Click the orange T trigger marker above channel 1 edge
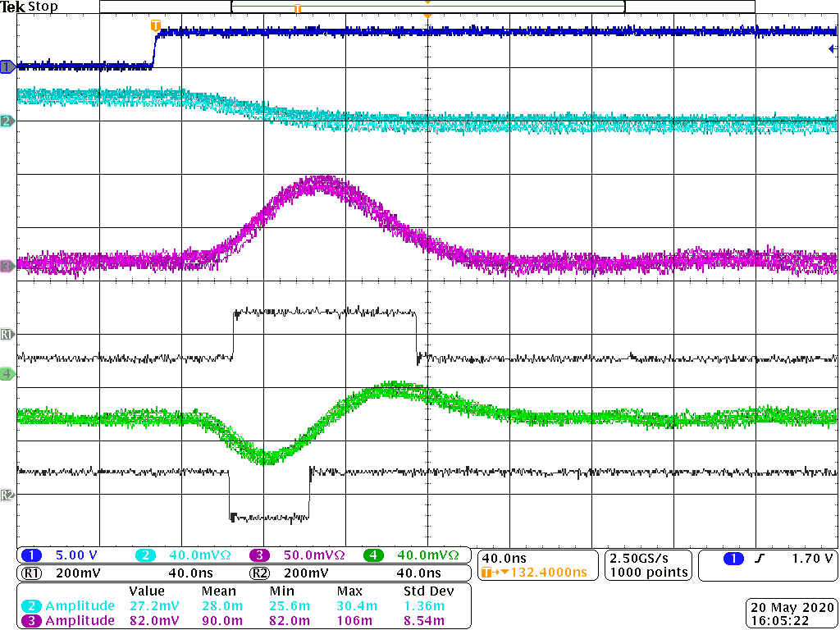The image size is (840, 630). [x=155, y=25]
